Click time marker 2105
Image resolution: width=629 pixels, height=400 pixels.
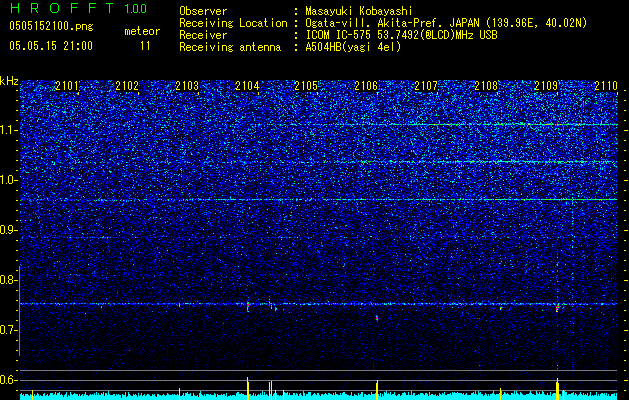pos(306,85)
